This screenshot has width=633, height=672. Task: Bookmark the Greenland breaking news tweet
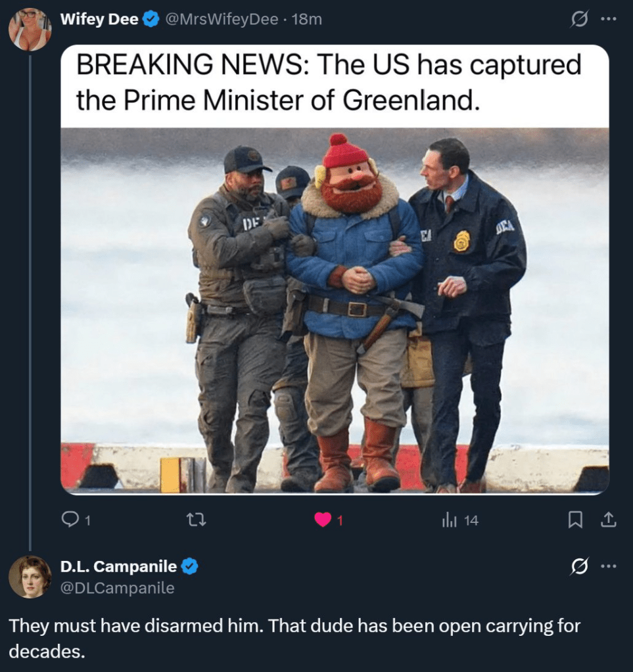574,520
